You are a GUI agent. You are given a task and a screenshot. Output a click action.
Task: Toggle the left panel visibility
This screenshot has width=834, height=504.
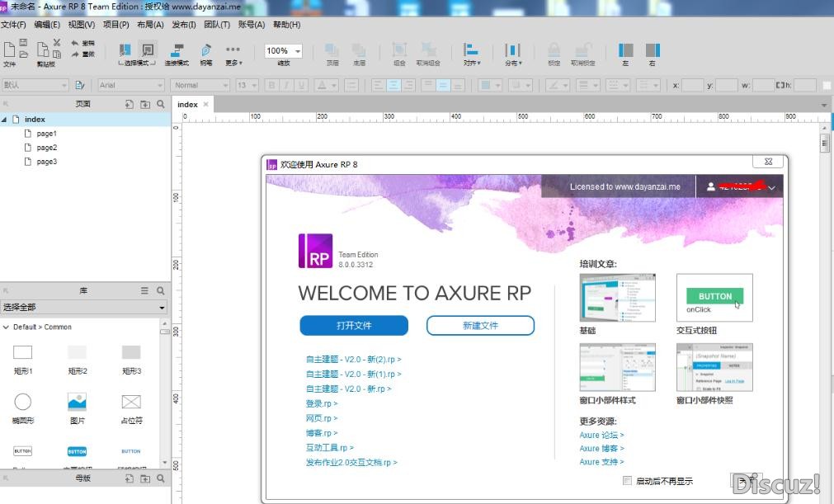pos(625,50)
